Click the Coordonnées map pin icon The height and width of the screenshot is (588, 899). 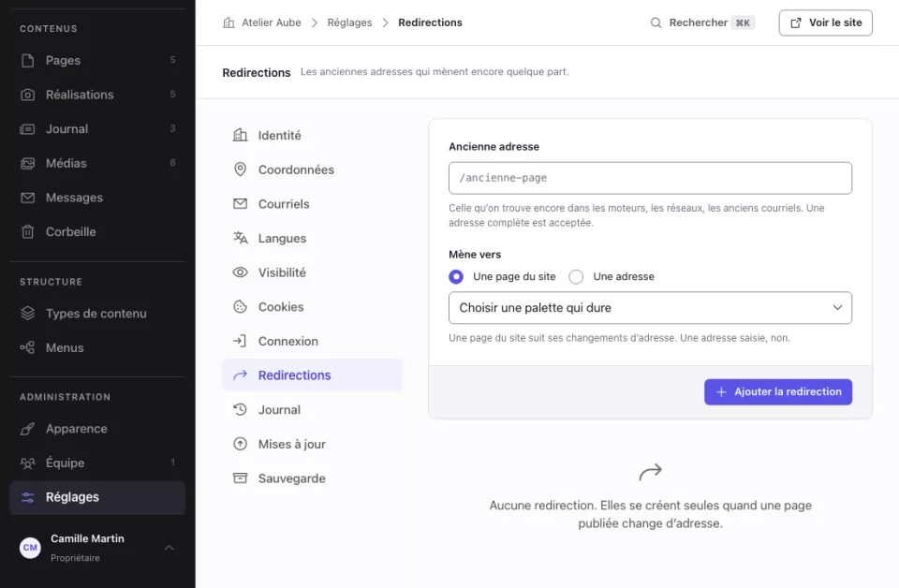(x=241, y=169)
